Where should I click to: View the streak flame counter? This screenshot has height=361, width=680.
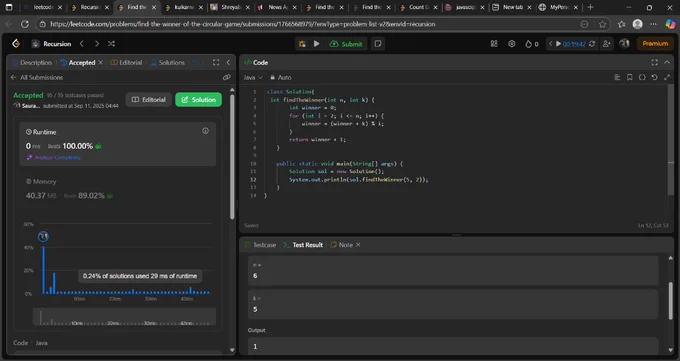(532, 44)
